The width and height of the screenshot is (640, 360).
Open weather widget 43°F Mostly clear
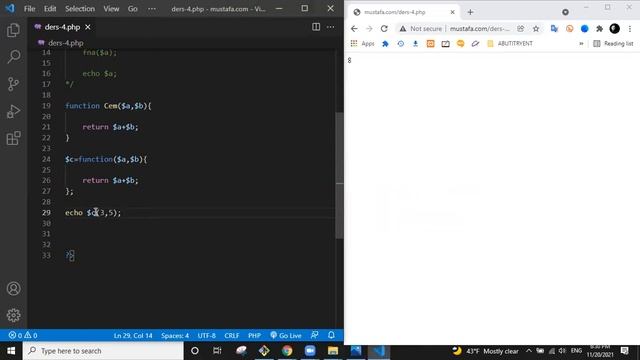pos(486,351)
